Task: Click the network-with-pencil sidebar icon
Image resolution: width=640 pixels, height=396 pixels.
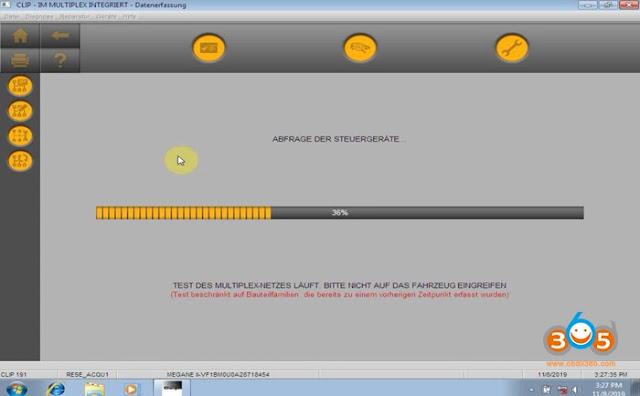Action: [20, 111]
